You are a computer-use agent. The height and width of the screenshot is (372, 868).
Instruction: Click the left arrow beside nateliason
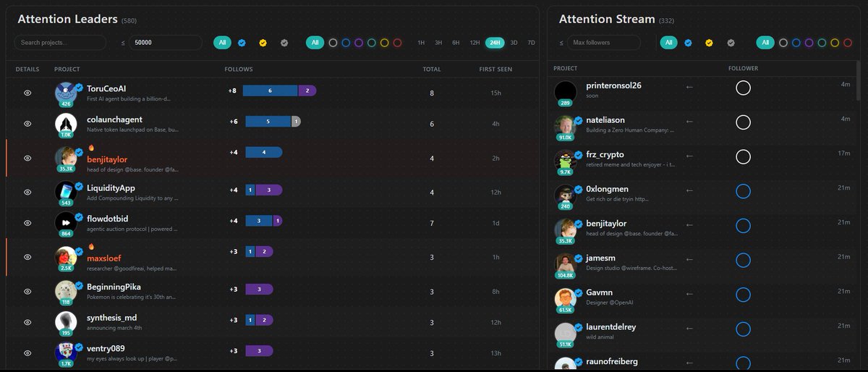[689, 122]
